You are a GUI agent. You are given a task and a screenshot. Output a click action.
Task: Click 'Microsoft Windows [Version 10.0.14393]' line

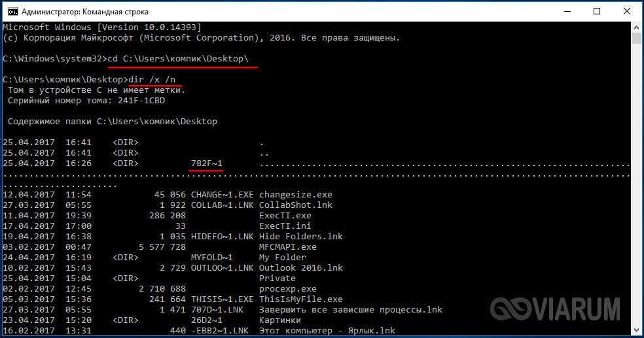(102, 27)
